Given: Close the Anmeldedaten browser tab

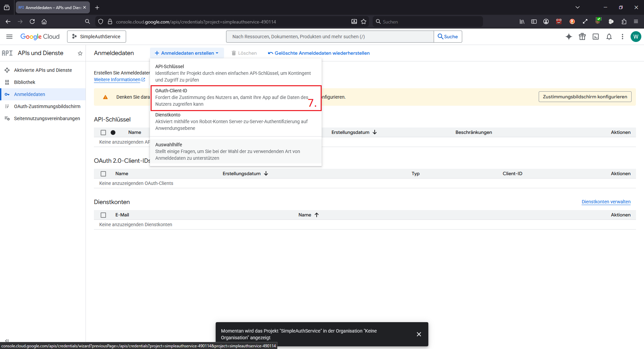Looking at the screenshot, I should (x=85, y=7).
